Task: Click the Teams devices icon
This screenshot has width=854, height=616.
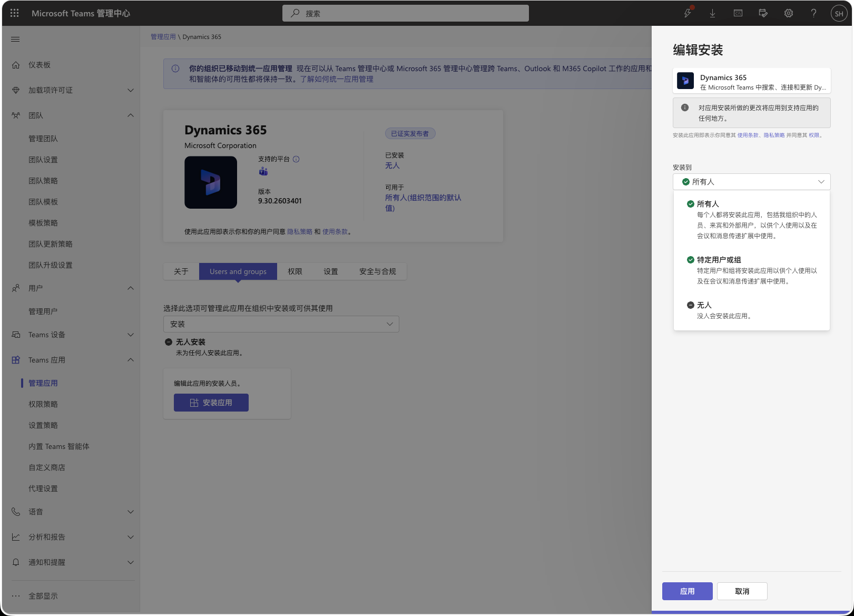Action: 16,335
